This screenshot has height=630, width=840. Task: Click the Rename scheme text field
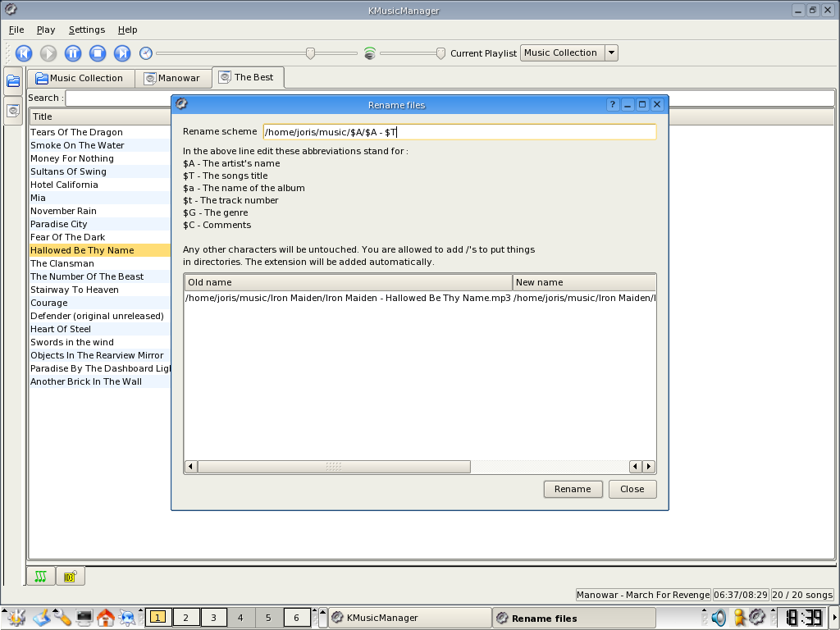click(x=459, y=132)
